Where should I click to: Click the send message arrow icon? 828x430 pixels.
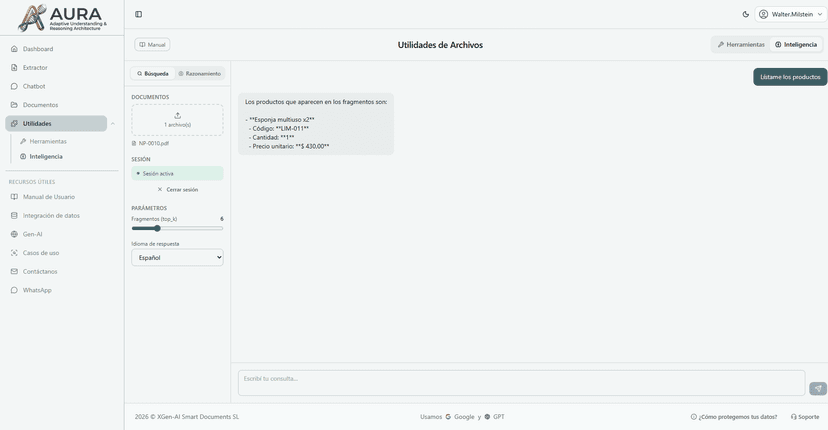point(818,388)
